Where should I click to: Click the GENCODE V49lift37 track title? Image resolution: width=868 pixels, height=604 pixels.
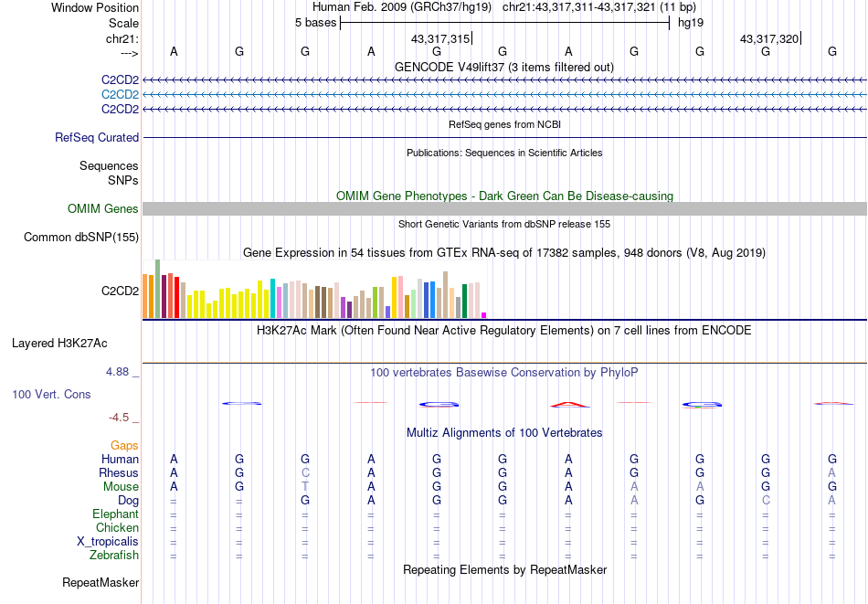[x=504, y=67]
